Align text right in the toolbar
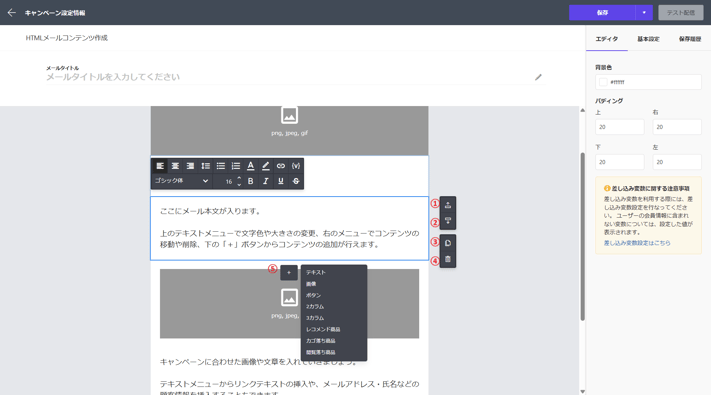The image size is (711, 395). (x=190, y=166)
